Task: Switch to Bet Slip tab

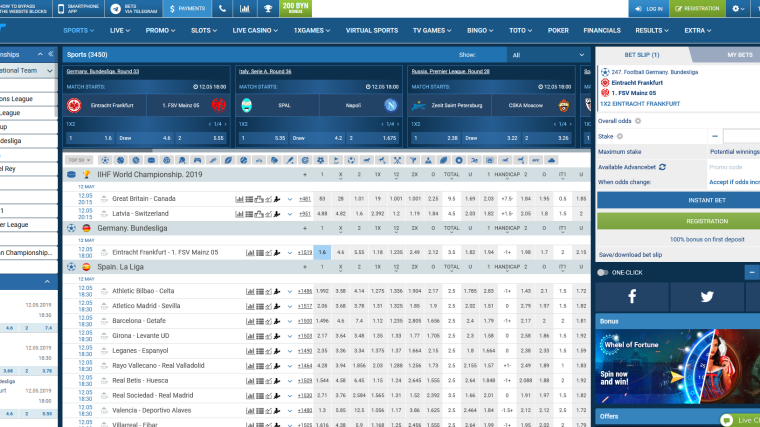Action: (x=641, y=55)
